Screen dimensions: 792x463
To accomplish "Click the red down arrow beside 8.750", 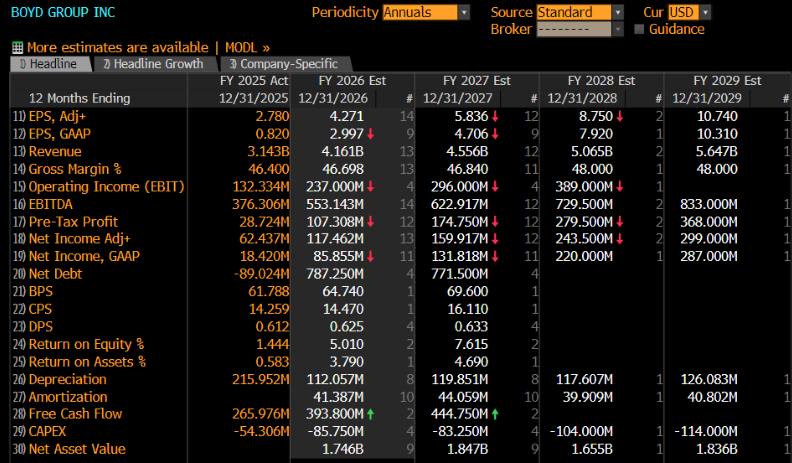I will point(620,117).
